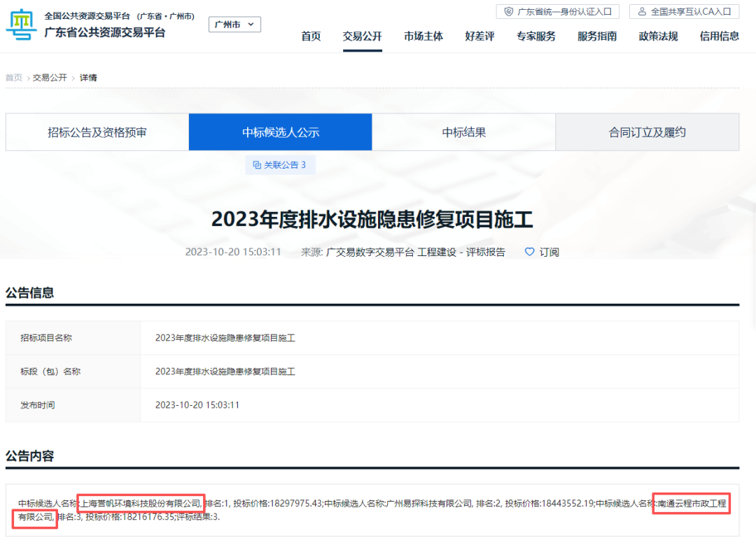Click the 关联公告 3 button
756x545 pixels.
pyautogui.click(x=280, y=164)
